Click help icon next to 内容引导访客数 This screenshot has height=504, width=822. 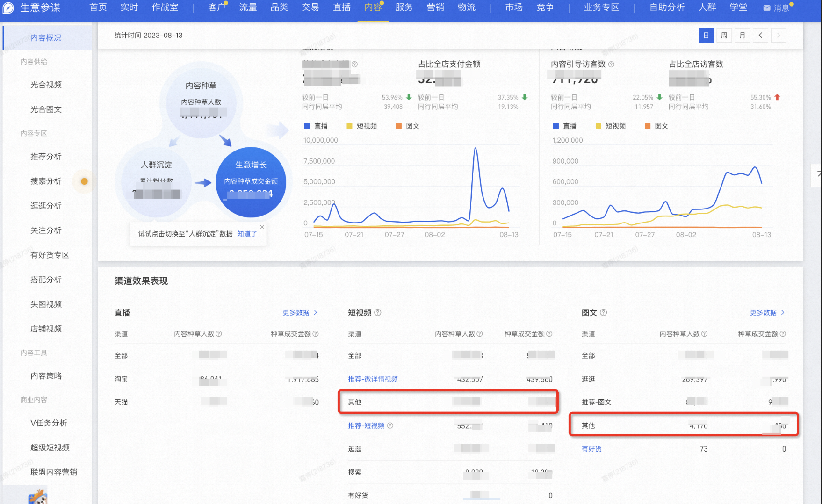[x=611, y=64]
